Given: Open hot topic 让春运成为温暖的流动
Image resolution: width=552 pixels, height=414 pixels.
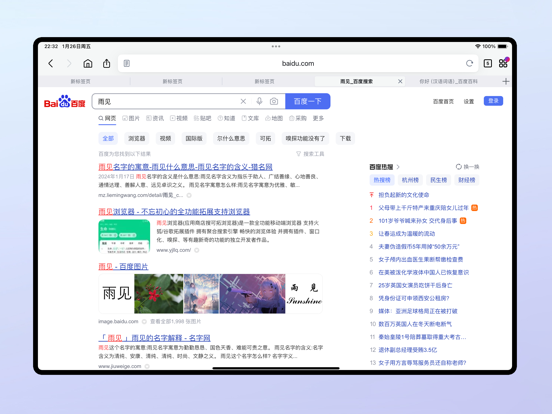Looking at the screenshot, I should point(407,233).
